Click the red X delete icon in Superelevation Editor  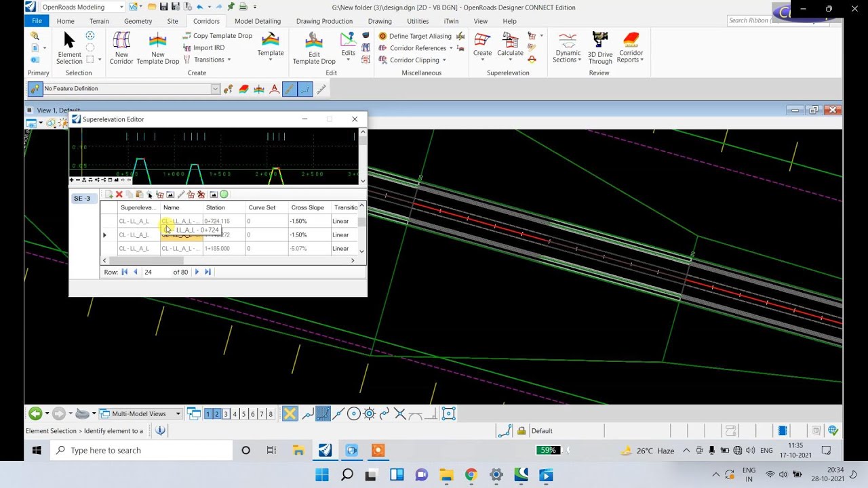coord(119,195)
